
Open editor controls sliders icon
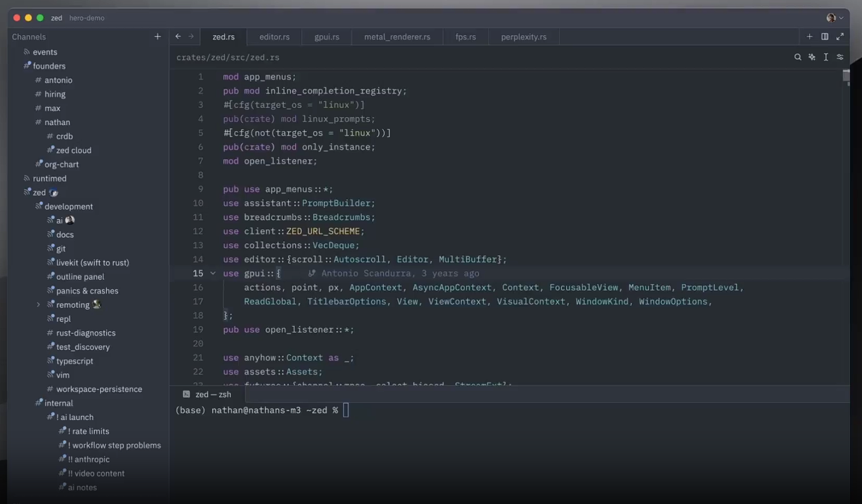click(x=840, y=57)
